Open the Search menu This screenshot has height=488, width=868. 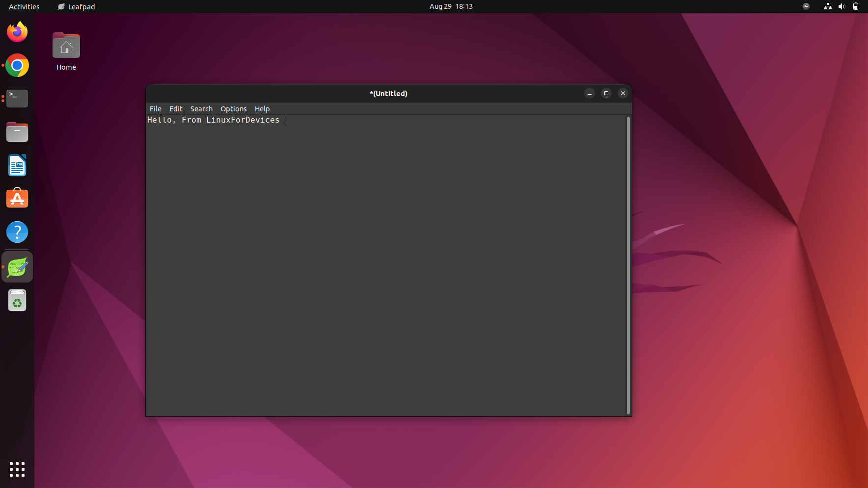(x=201, y=108)
